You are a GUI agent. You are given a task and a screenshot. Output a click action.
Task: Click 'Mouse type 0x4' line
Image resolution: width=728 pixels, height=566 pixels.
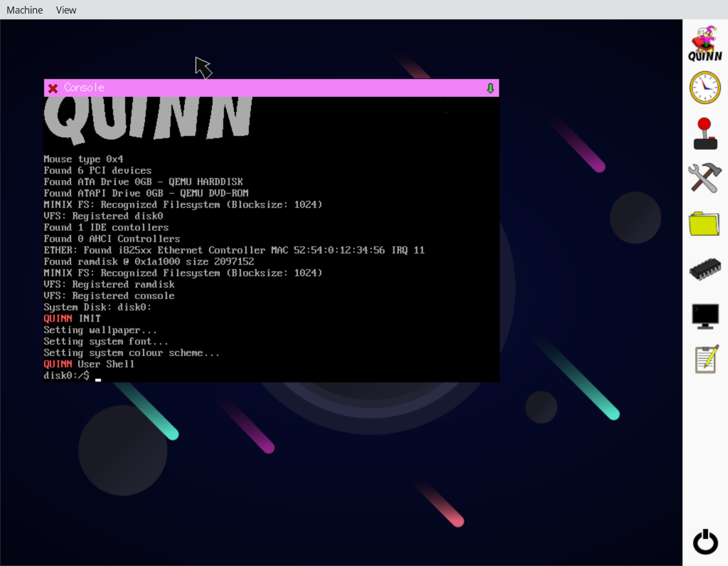83,159
